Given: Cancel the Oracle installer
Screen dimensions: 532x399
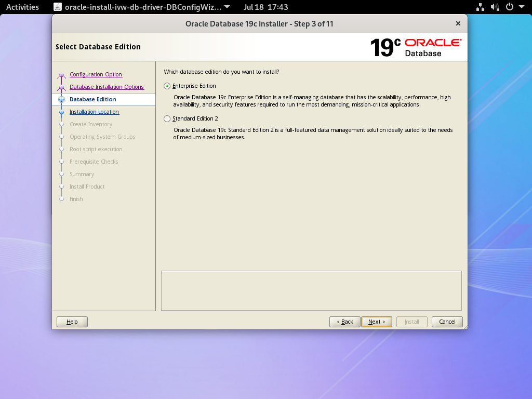Looking at the screenshot, I should point(447,322).
